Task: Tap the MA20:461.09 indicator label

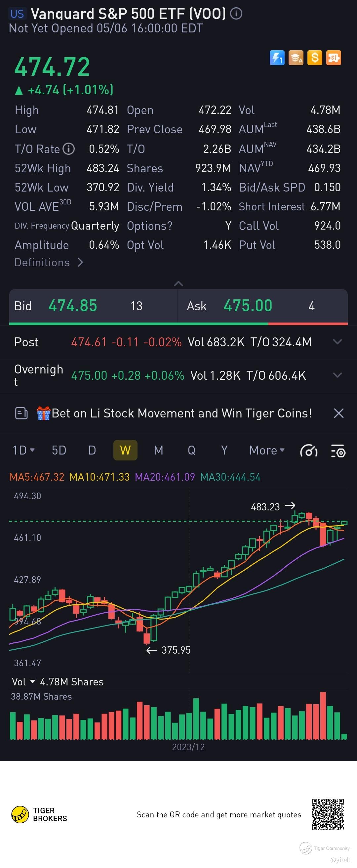Action: click(165, 477)
